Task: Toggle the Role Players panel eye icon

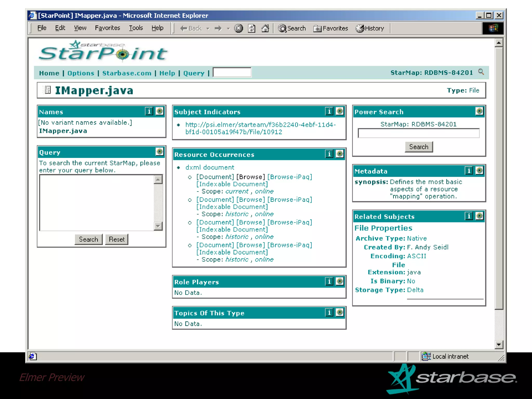Action: pos(340,281)
